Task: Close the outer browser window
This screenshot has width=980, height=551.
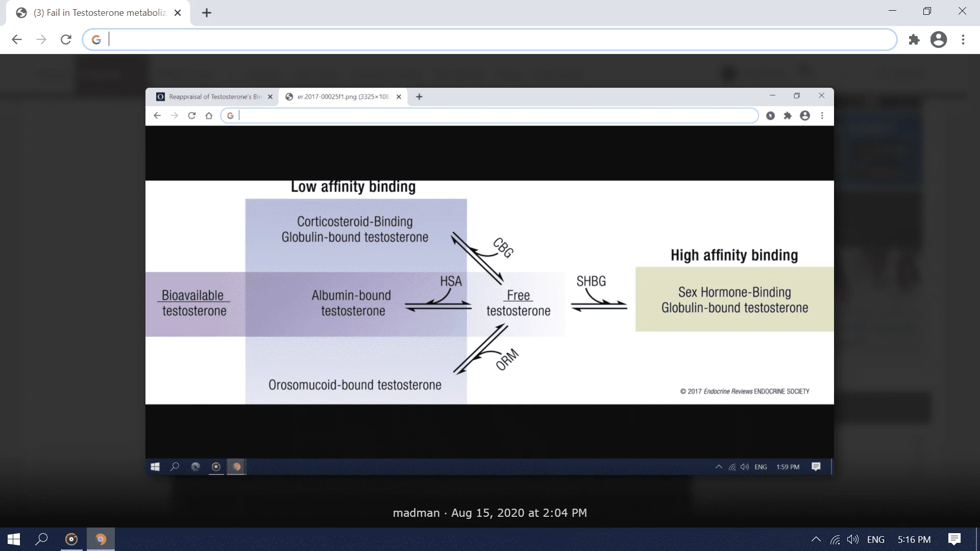Action: 962,11
